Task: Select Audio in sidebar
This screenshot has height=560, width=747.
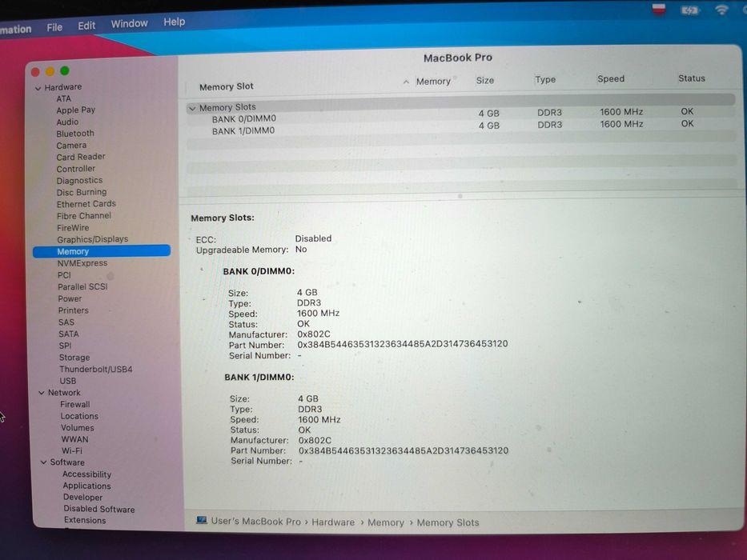Action: (x=67, y=122)
